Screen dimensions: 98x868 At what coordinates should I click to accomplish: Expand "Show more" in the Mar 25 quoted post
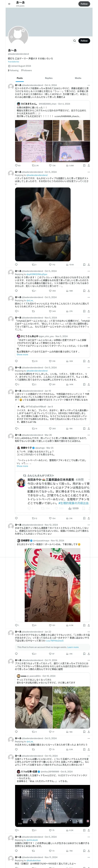22,466
